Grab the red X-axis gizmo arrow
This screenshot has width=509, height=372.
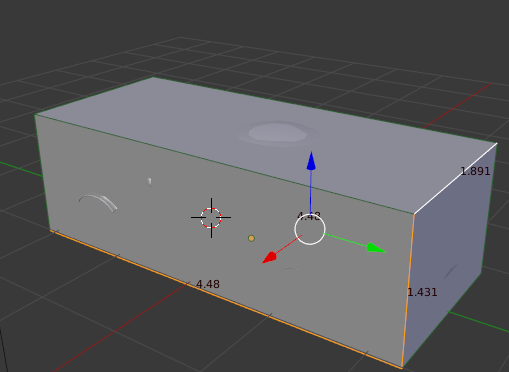tap(269, 258)
